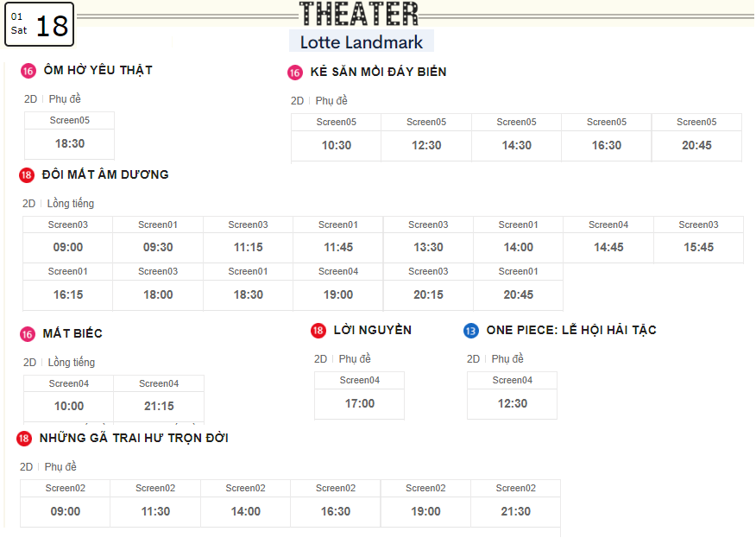Click the 13 rating badge beside ONE PIECE
This screenshot has height=544, width=756.
[x=471, y=331]
